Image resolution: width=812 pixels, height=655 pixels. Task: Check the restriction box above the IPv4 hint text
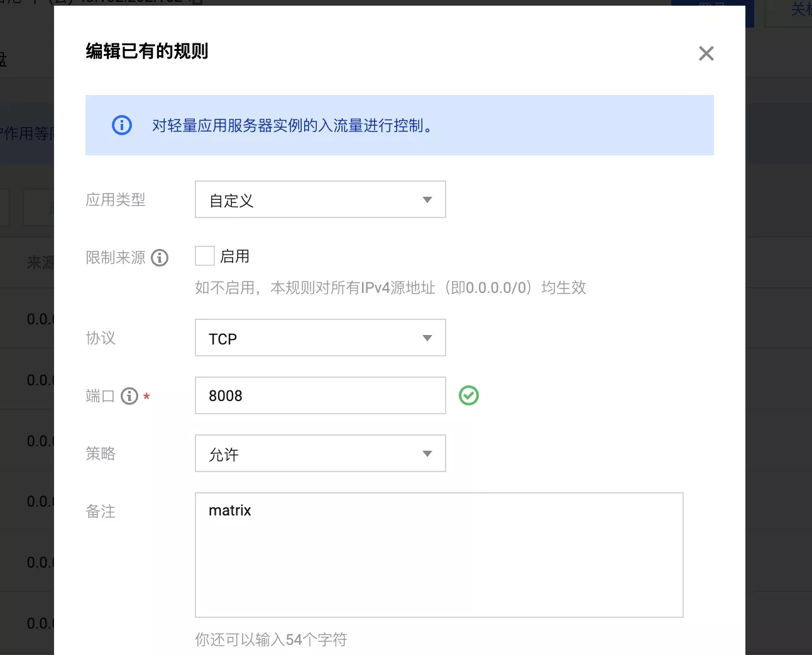pos(204,255)
